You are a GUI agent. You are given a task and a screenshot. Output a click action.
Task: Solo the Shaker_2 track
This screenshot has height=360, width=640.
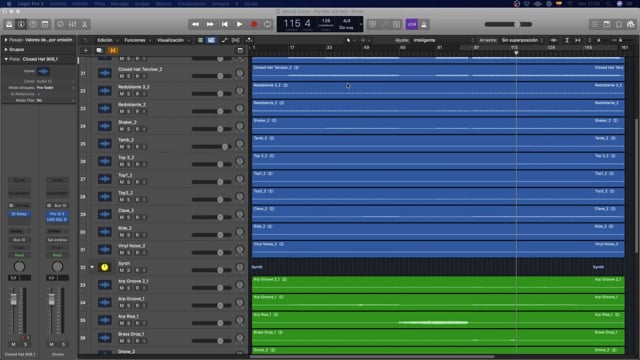(x=129, y=129)
